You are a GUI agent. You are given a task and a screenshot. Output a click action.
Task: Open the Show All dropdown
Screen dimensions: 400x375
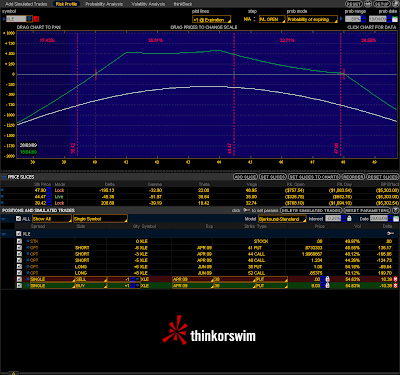[52, 219]
